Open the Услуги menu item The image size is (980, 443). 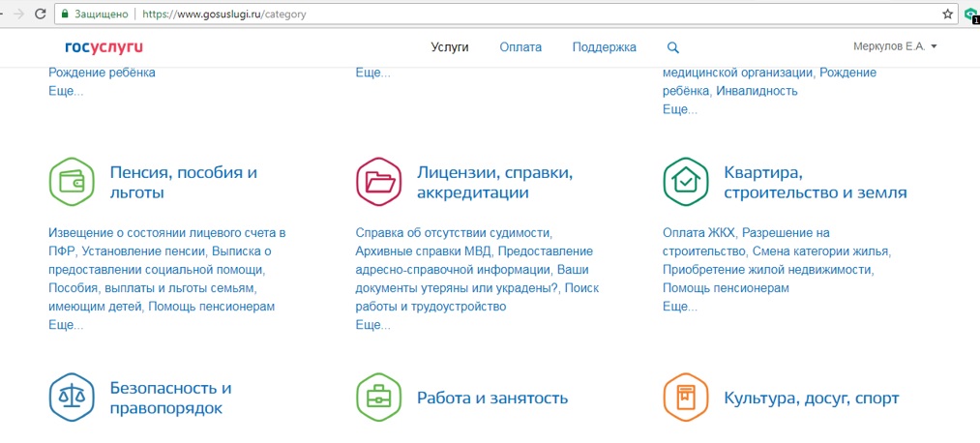(x=450, y=47)
